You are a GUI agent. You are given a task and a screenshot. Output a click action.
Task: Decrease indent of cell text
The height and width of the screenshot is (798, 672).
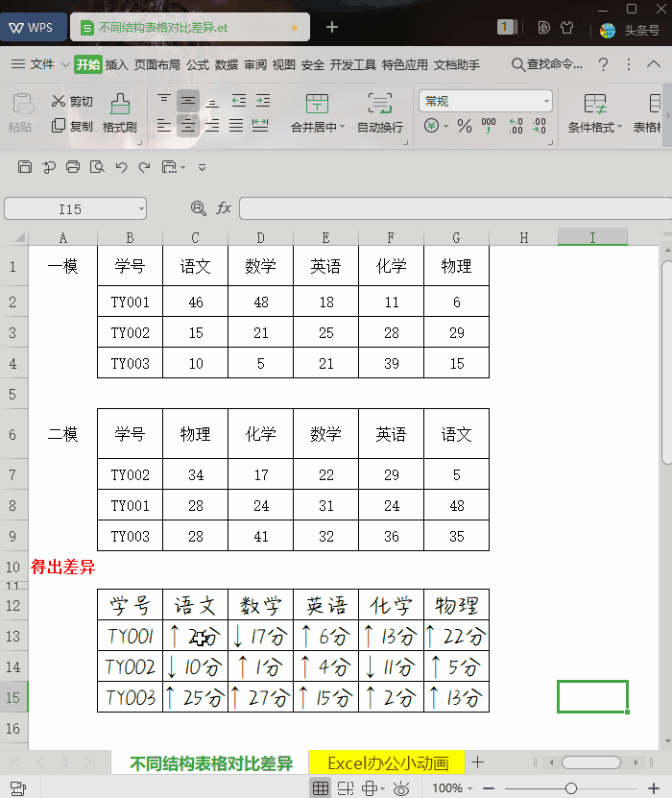coord(239,101)
